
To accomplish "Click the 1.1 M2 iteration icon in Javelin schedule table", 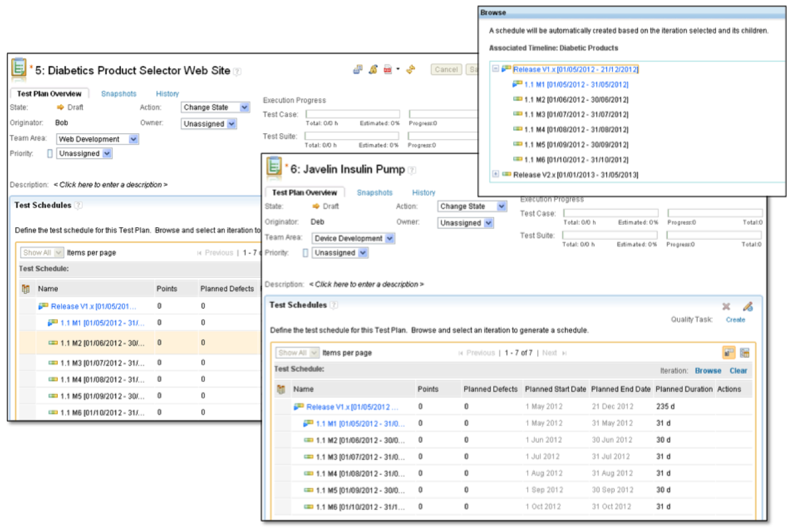I will [x=309, y=440].
